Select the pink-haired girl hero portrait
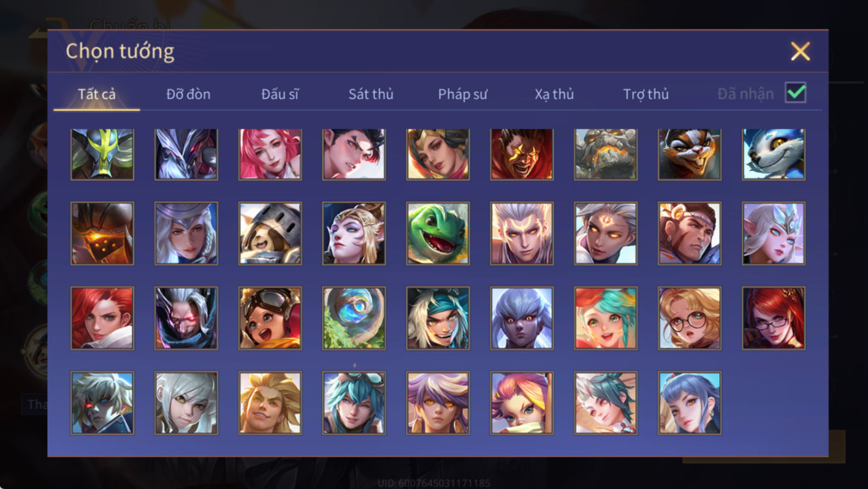This screenshot has height=489, width=868. [x=270, y=154]
